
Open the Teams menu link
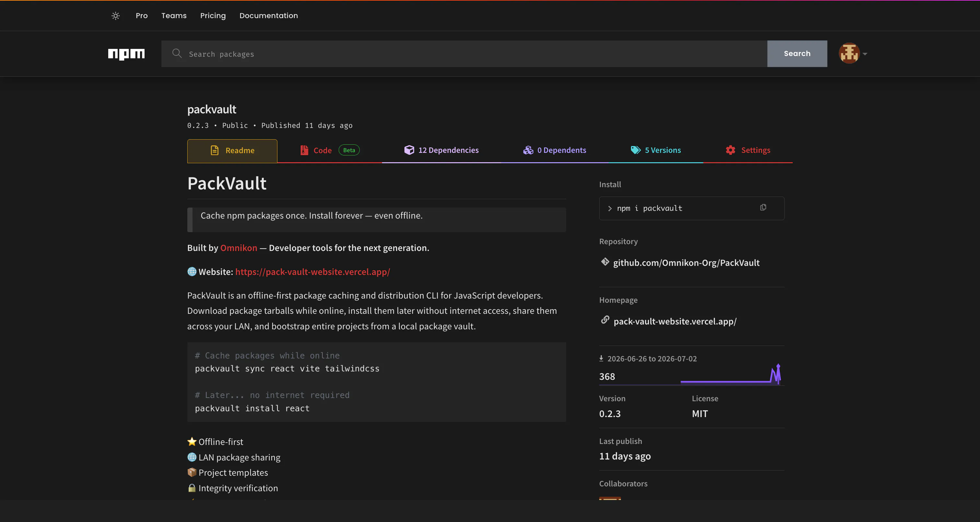coord(174,16)
